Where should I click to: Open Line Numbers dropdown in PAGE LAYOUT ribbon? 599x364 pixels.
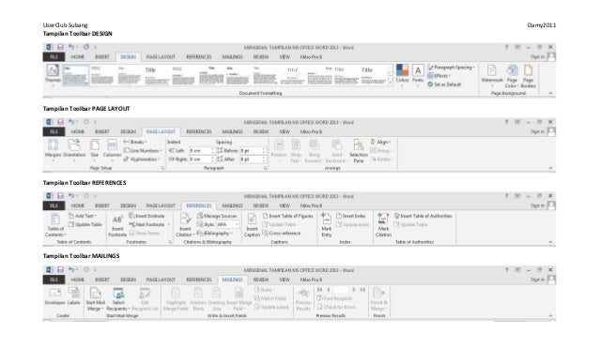tap(143, 151)
